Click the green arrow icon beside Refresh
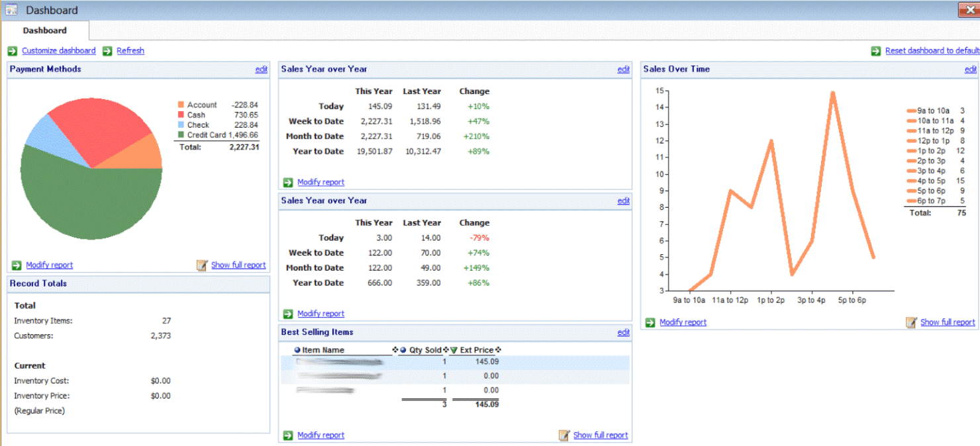Screen dimensions: 980x446 [x=107, y=51]
